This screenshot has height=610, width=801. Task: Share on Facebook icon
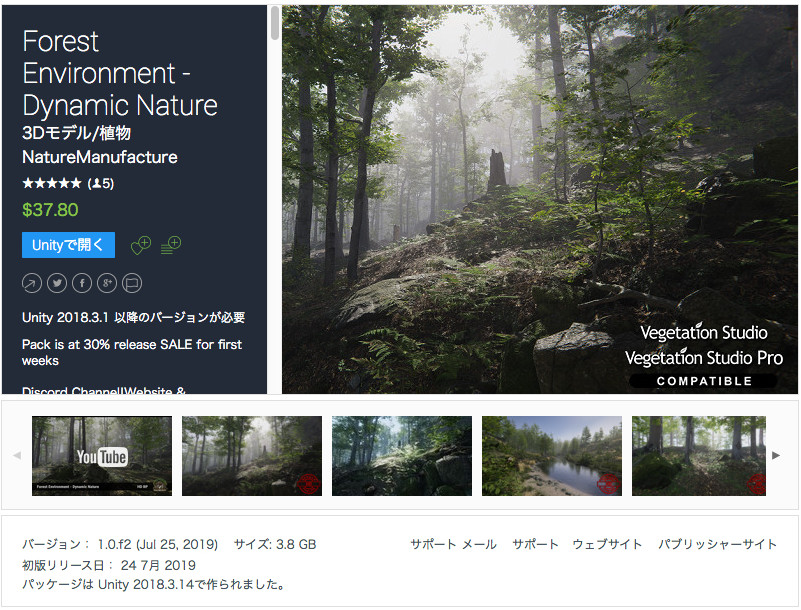(x=82, y=283)
